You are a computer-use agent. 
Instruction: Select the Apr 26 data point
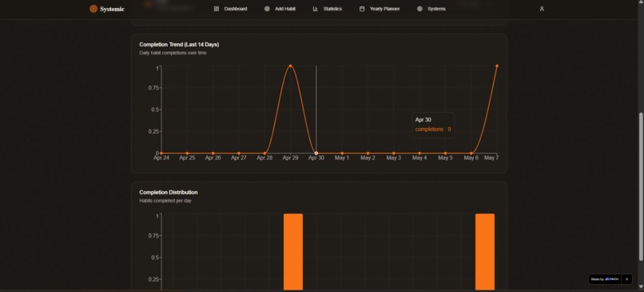pos(213,153)
